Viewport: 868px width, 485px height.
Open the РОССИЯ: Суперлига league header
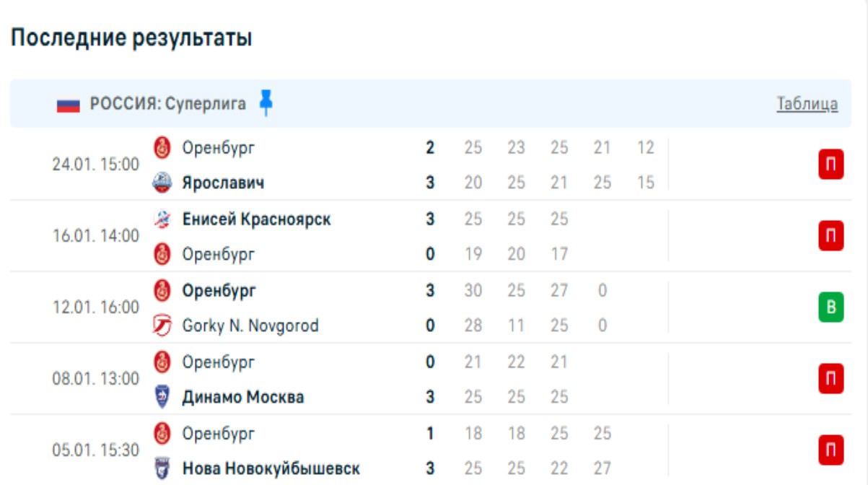click(167, 104)
